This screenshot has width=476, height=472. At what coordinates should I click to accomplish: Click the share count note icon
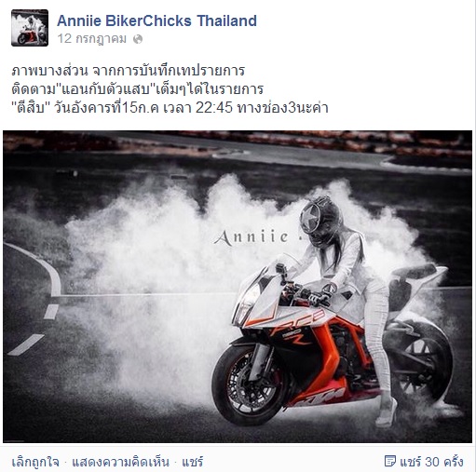[390, 461]
